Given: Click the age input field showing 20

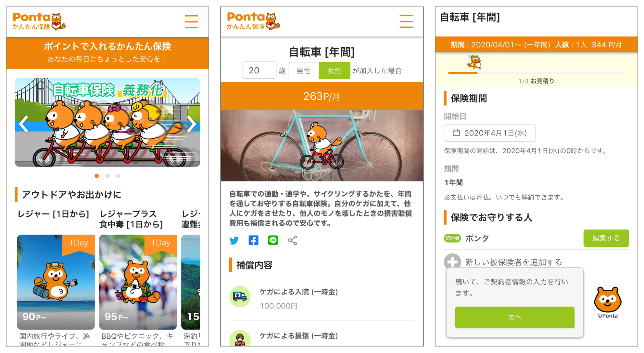Looking at the screenshot, I should coord(259,70).
